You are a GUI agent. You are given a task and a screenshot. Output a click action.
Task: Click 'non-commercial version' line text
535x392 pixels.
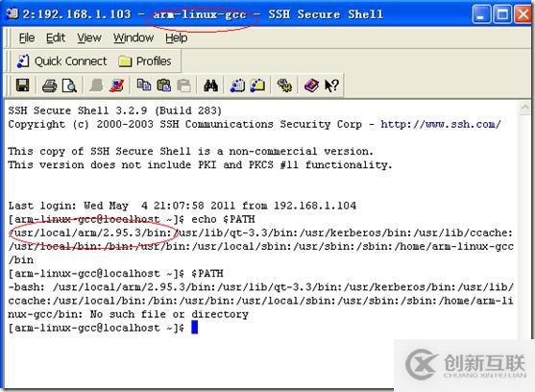coord(191,151)
